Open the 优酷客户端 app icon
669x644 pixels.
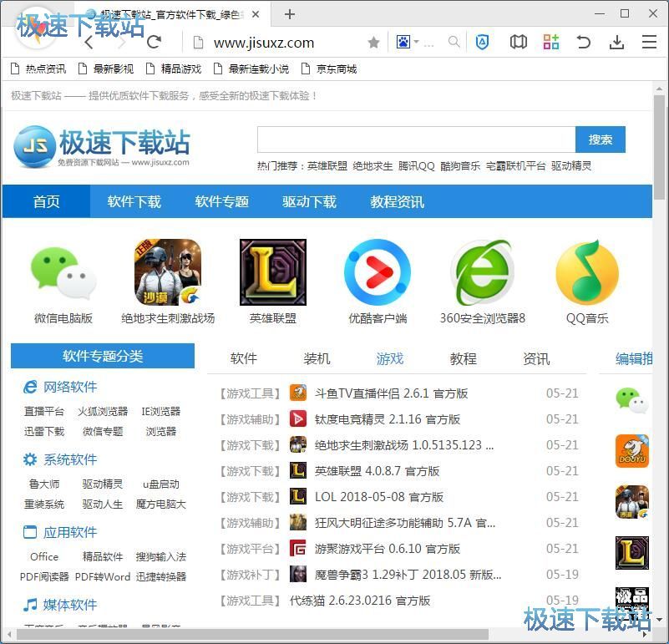coord(378,271)
